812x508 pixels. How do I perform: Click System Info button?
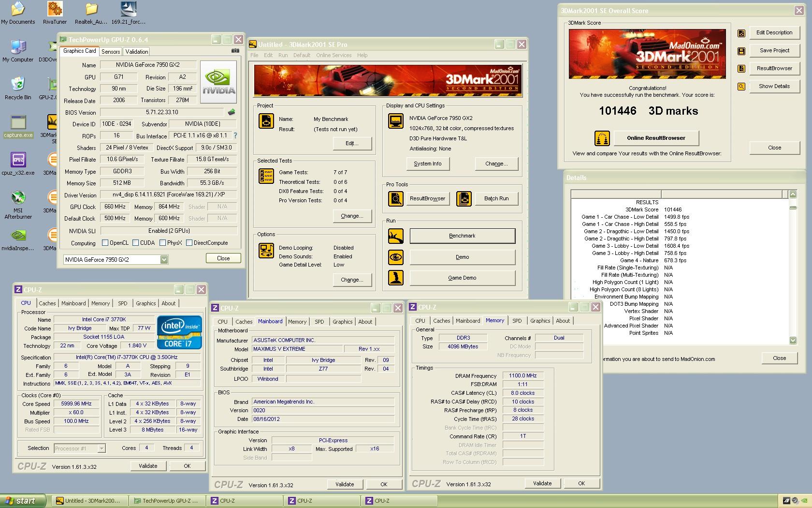point(428,164)
